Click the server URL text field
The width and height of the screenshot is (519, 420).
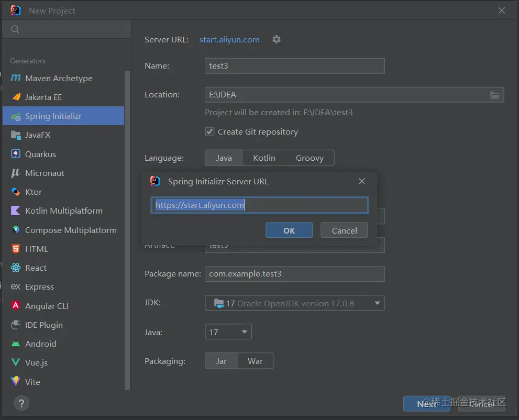click(260, 205)
